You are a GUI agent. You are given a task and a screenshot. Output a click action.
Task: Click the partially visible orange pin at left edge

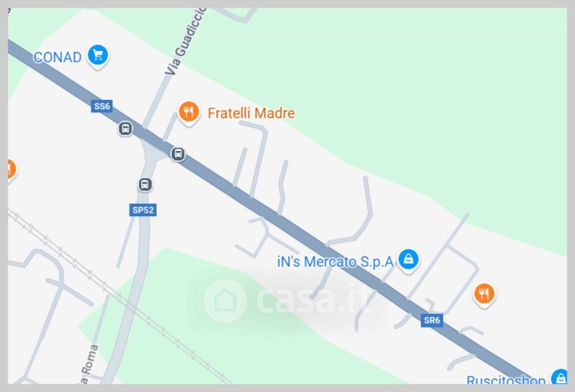pyautogui.click(x=11, y=170)
